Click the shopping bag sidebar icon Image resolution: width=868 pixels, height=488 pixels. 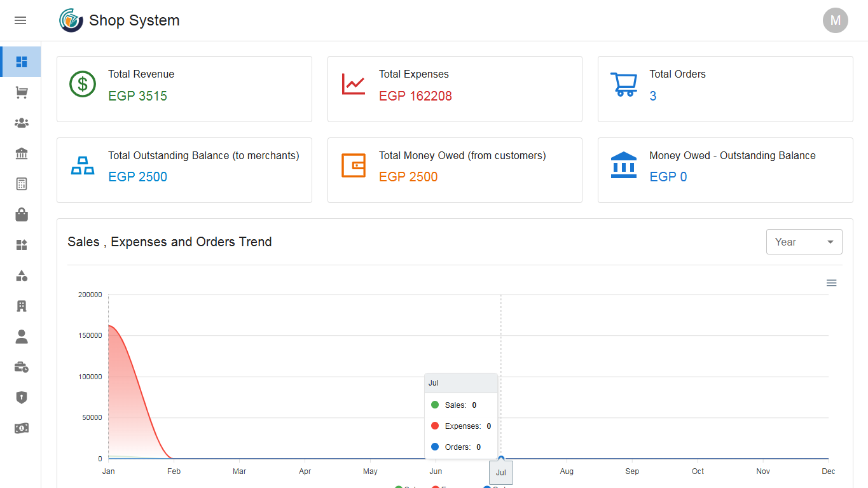(x=22, y=214)
